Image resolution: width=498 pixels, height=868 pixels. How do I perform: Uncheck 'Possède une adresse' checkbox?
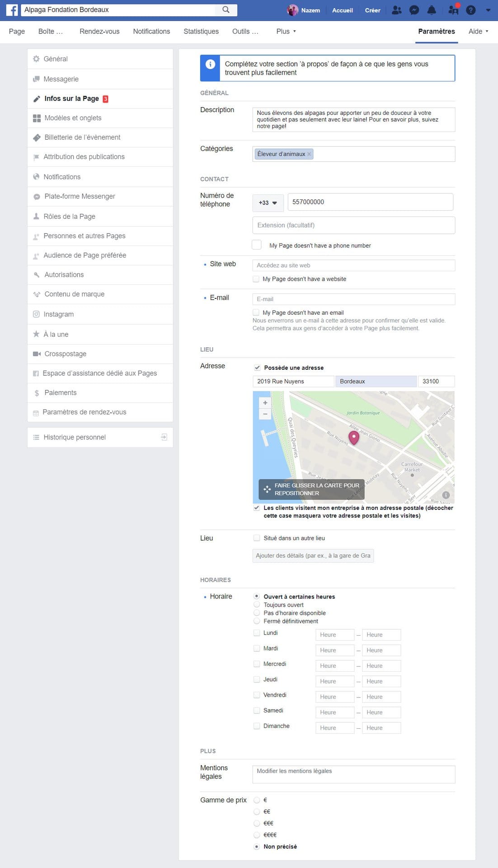click(257, 368)
